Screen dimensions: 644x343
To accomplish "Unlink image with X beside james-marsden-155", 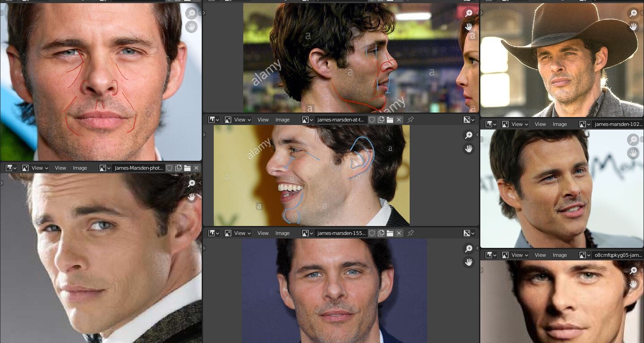I will pyautogui.click(x=399, y=233).
